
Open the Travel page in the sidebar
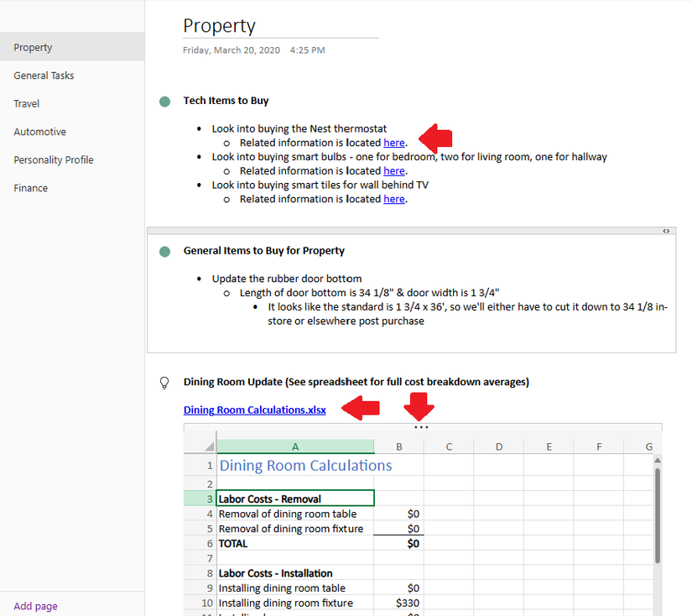click(26, 103)
